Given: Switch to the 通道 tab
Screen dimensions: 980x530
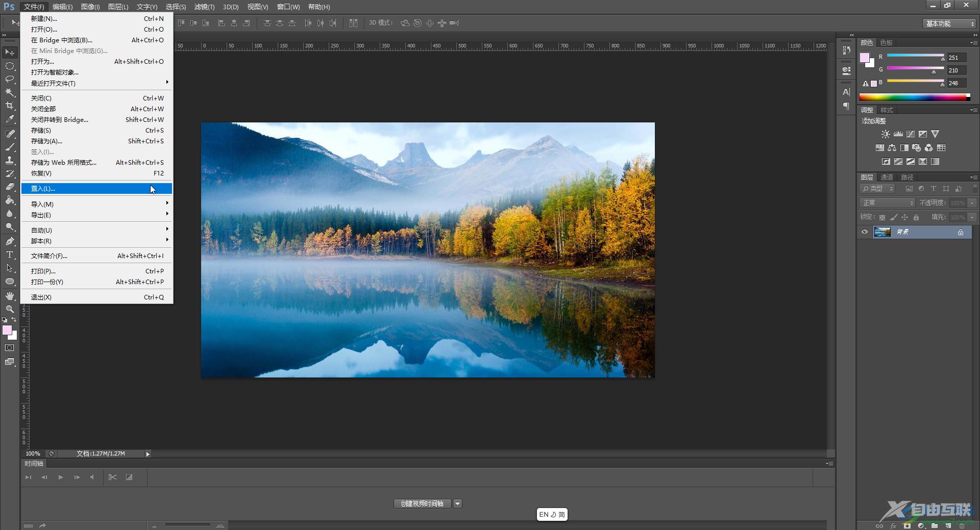Looking at the screenshot, I should (x=887, y=178).
